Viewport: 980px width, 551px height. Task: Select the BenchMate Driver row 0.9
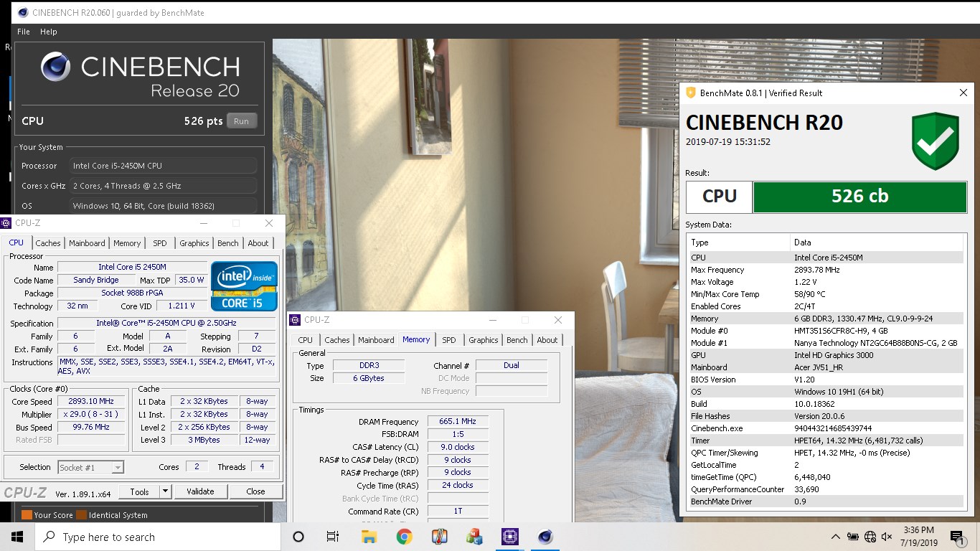coord(825,501)
